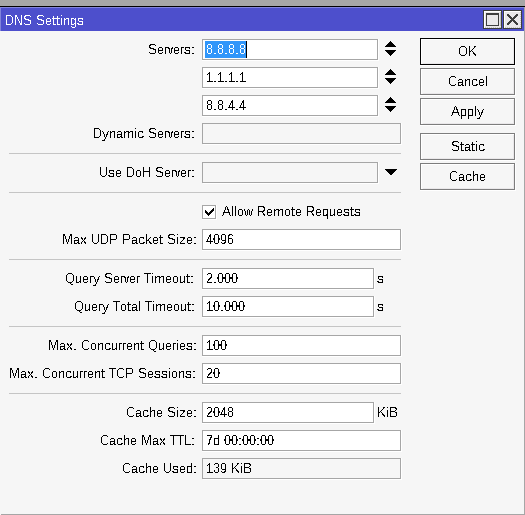Remove the 8.8.8.8 server entry using up arrow

pyautogui.click(x=390, y=45)
